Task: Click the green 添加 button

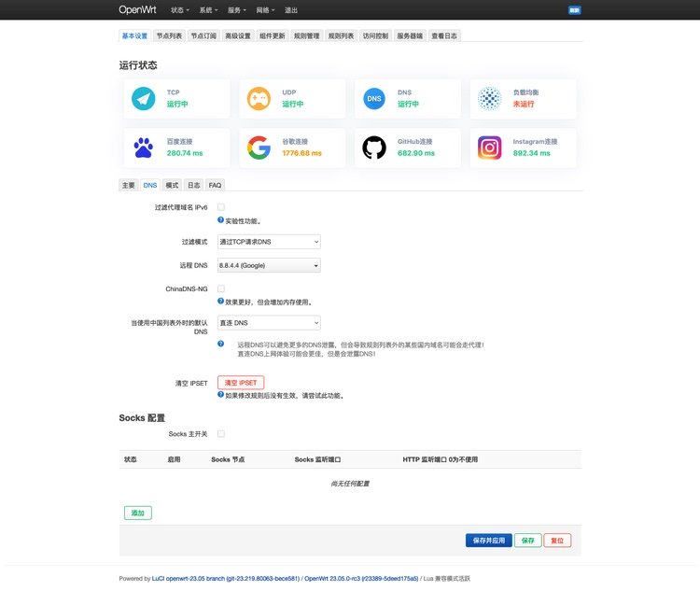Action: tap(138, 514)
